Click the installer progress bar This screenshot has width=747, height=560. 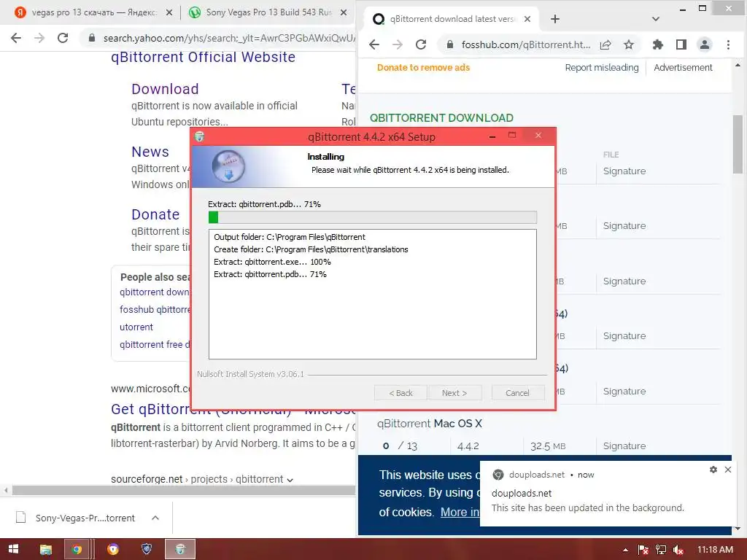click(373, 217)
